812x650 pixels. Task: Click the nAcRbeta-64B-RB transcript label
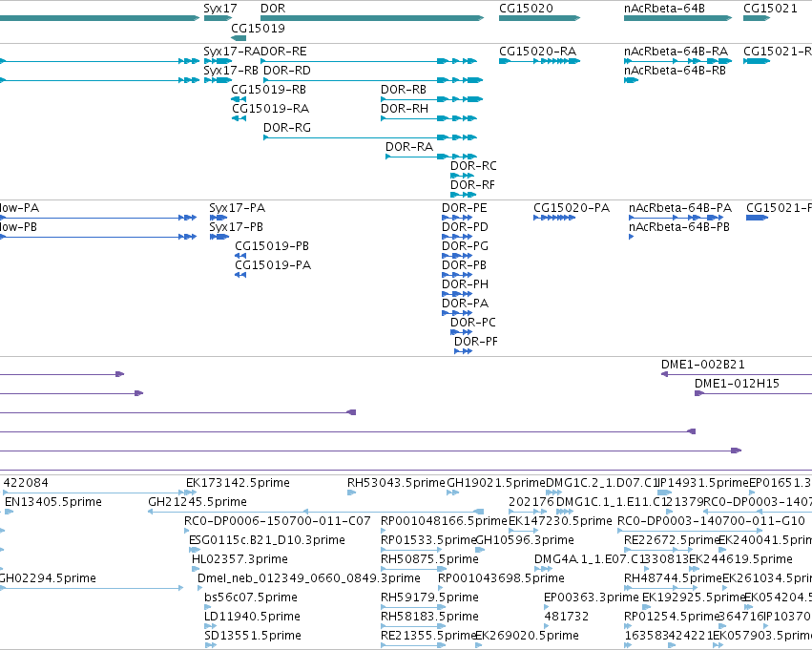[675, 71]
